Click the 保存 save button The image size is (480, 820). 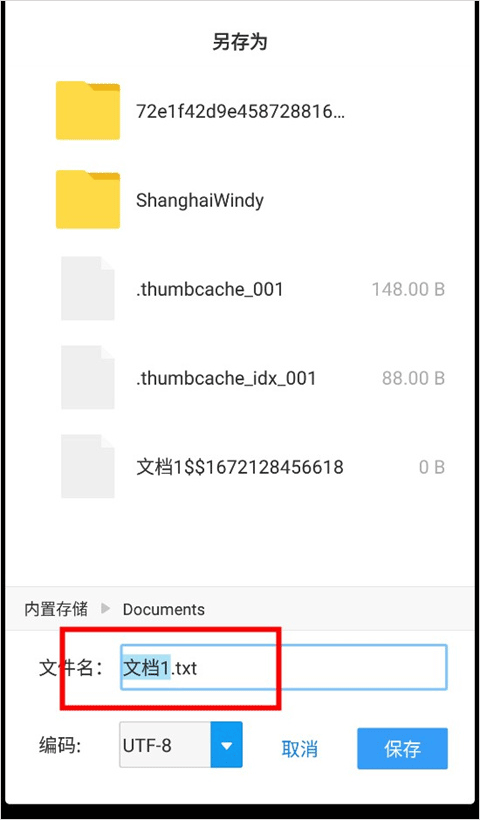pos(403,748)
